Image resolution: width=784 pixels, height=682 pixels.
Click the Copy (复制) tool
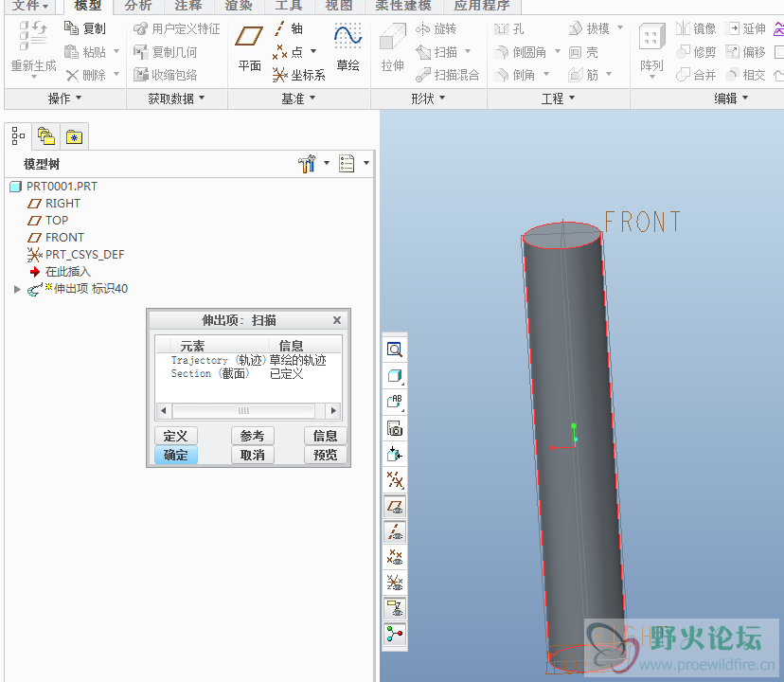(85, 28)
